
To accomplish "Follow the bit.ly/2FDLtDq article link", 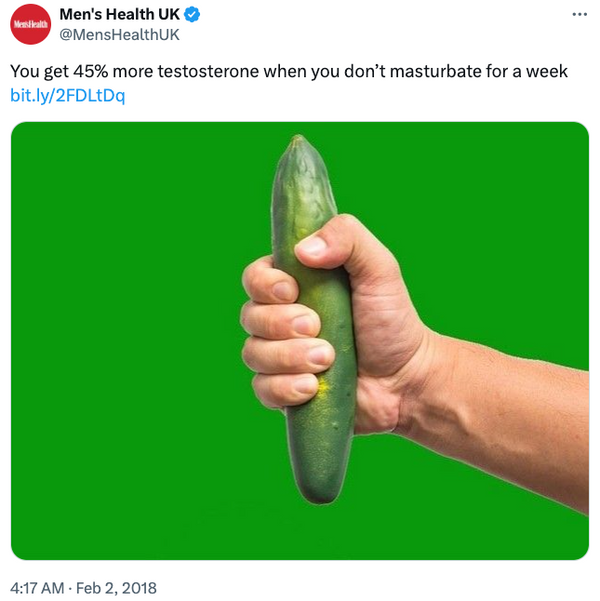I will tap(67, 95).
